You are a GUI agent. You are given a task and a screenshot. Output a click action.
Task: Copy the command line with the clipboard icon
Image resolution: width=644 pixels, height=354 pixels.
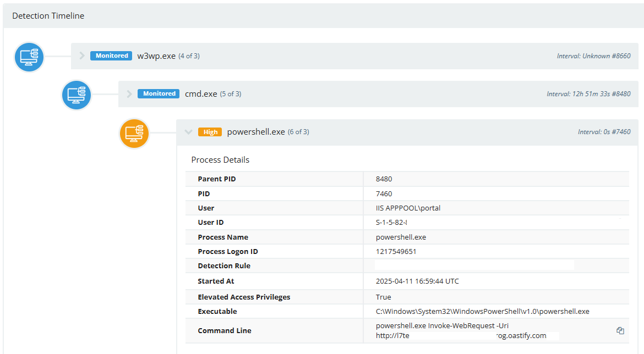(620, 330)
